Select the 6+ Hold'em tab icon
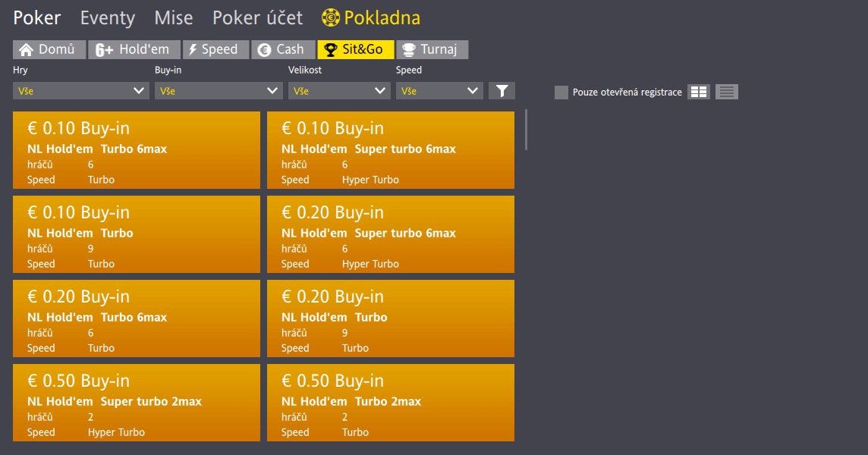 (x=134, y=50)
